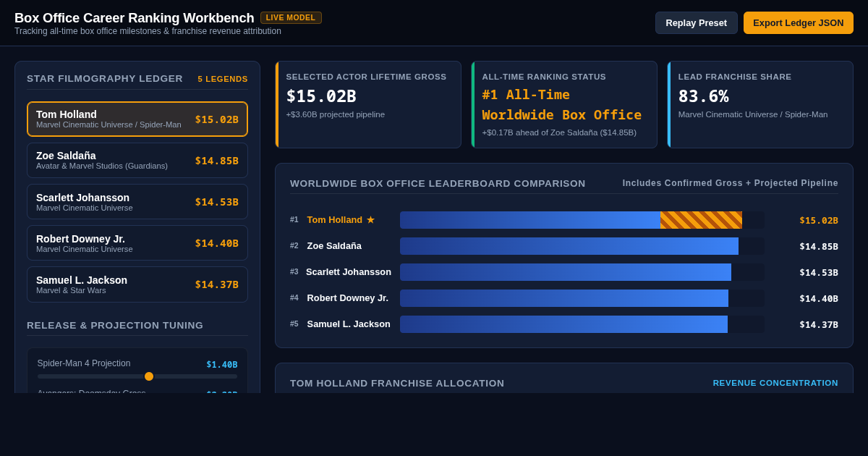Click Scarlett Johansson name in leaderboard

click(349, 272)
